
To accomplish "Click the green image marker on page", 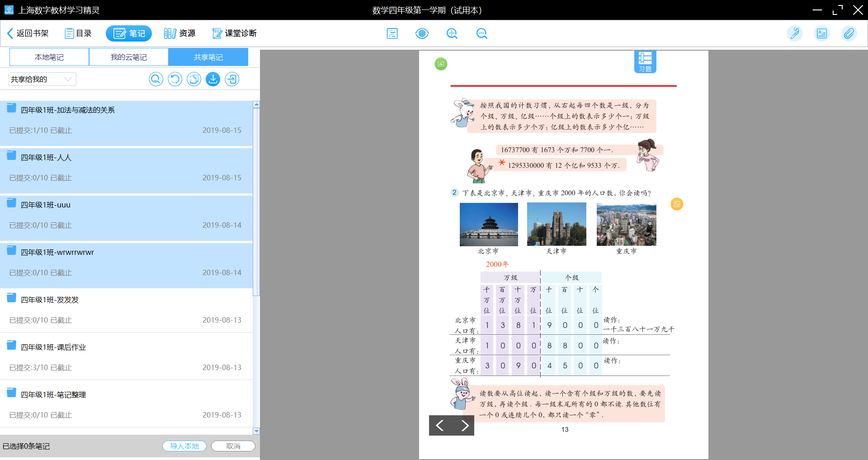I will tap(441, 64).
